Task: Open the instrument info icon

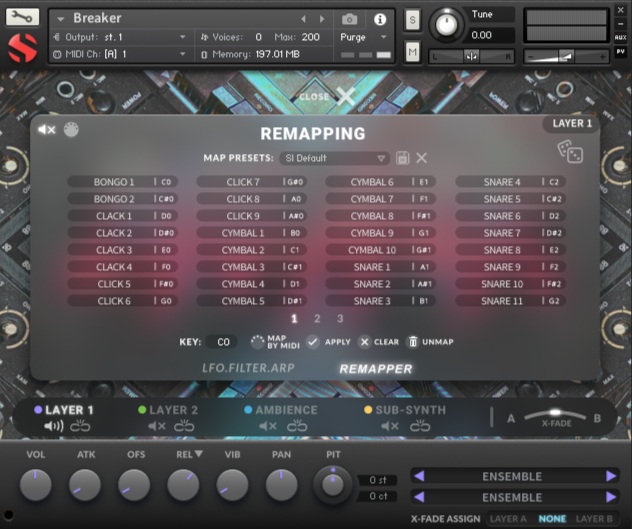Action: [x=380, y=19]
